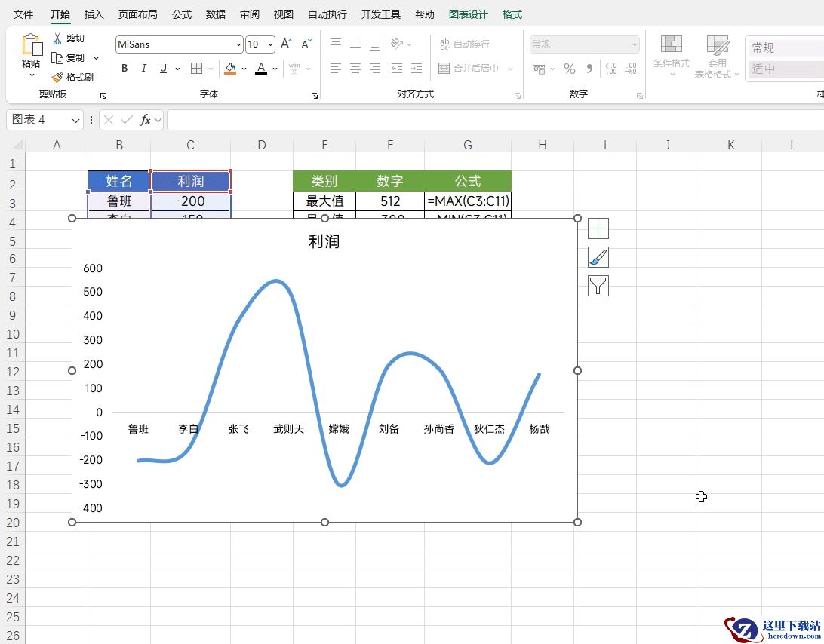The height and width of the screenshot is (644, 824).
Task: Click into the formula bar
Action: [x=495, y=121]
